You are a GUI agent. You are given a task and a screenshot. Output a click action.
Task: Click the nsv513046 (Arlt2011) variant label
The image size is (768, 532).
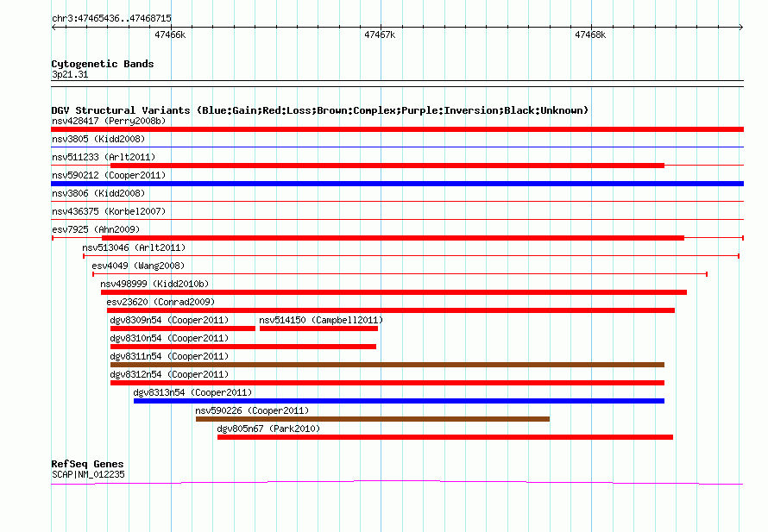pos(134,247)
